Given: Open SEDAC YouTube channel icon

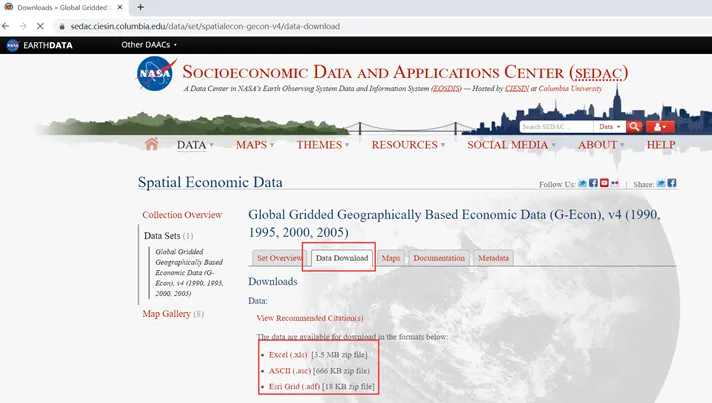Looking at the screenshot, I should pos(604,183).
